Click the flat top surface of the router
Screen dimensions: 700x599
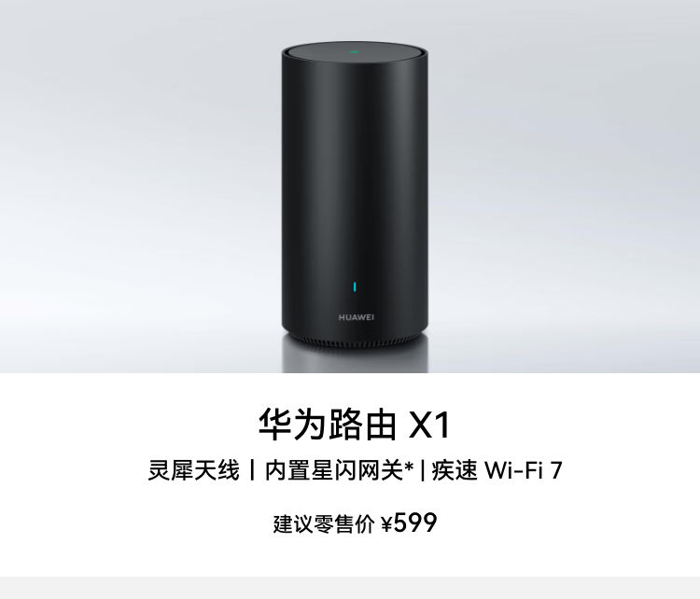coord(355,50)
